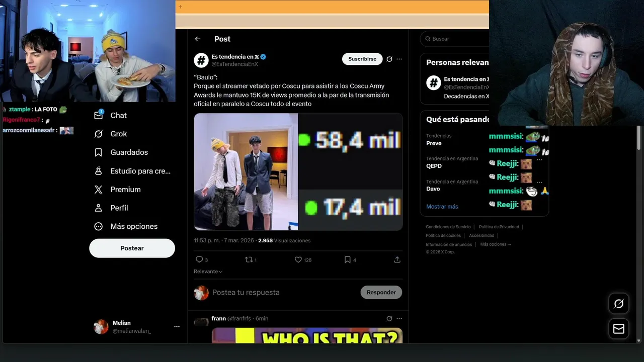This screenshot has height=362, width=644.
Task: Expand the Relevante sort dropdown
Action: [x=208, y=271]
